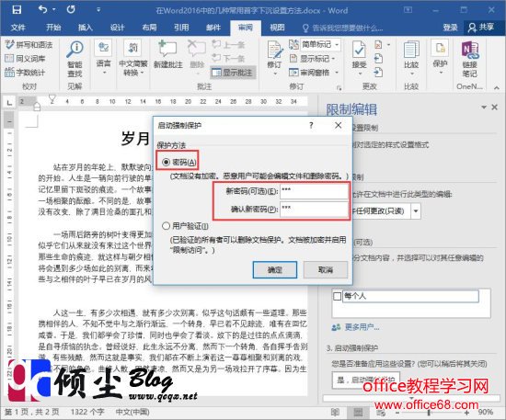This screenshot has height=420, width=506.
Task: Click the 90% zoom level
Action: click(x=485, y=413)
